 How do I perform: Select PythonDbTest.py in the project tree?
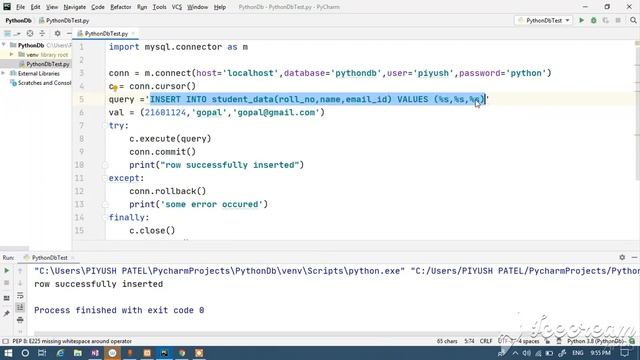(x=47, y=64)
